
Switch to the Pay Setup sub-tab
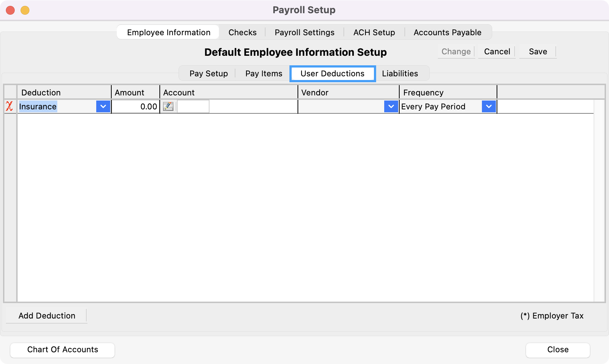click(209, 73)
